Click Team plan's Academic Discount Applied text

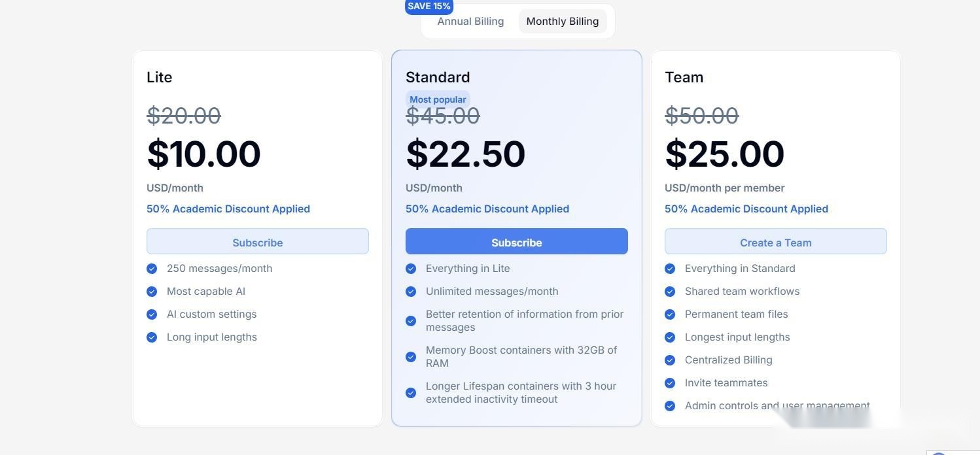(x=746, y=209)
